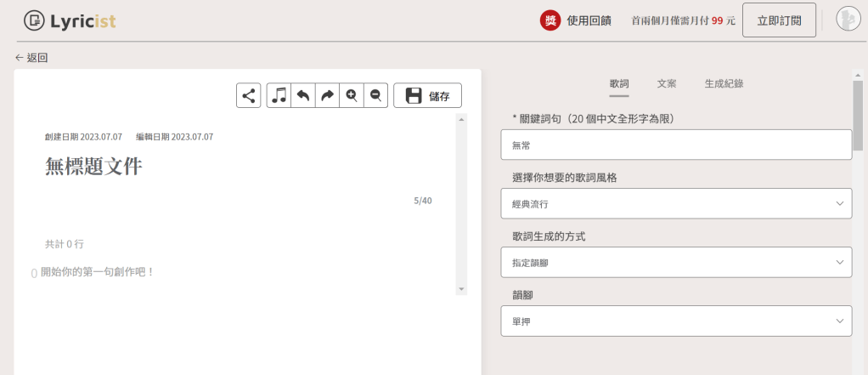Click the share icon in the editor toolbar
This screenshot has height=375, width=868.
coord(249,95)
